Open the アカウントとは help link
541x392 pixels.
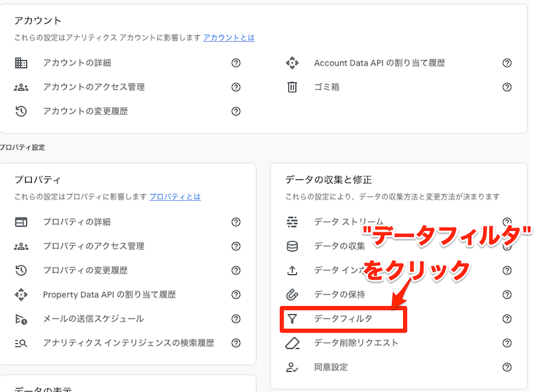tap(229, 38)
